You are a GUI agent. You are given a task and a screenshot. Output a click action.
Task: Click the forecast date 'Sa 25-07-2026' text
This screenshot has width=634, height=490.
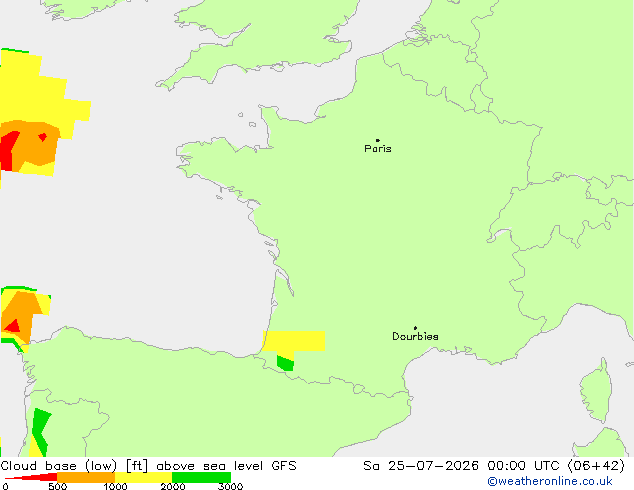coord(421,466)
